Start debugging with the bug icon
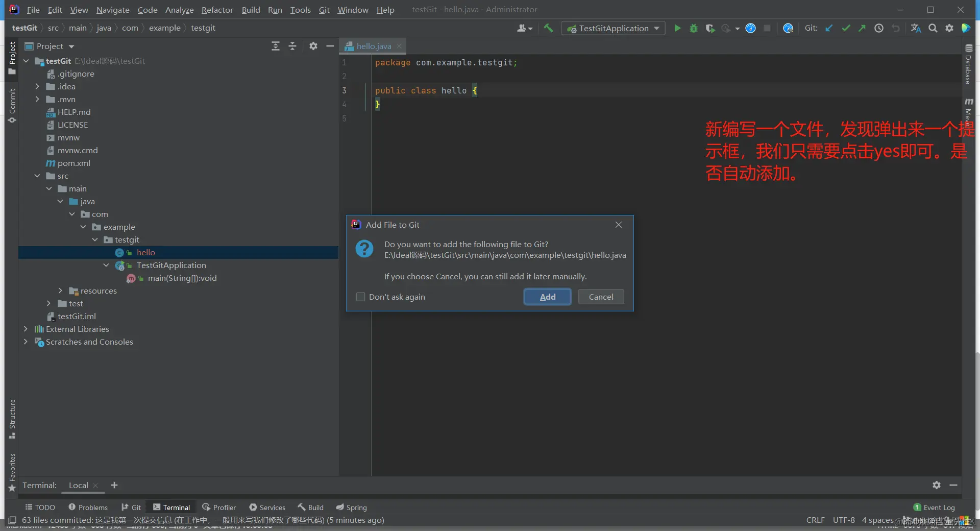The image size is (980, 531). tap(694, 29)
